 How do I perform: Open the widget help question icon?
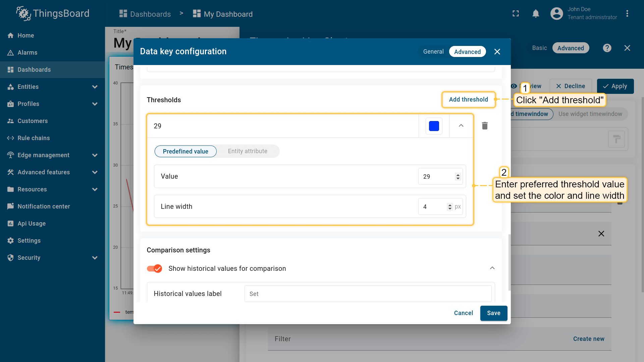[x=607, y=48]
